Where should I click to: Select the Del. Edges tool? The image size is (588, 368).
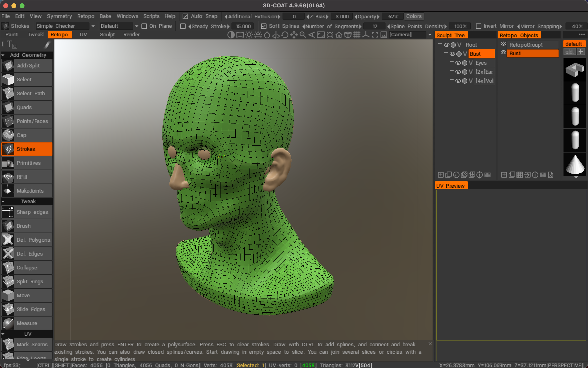27,254
